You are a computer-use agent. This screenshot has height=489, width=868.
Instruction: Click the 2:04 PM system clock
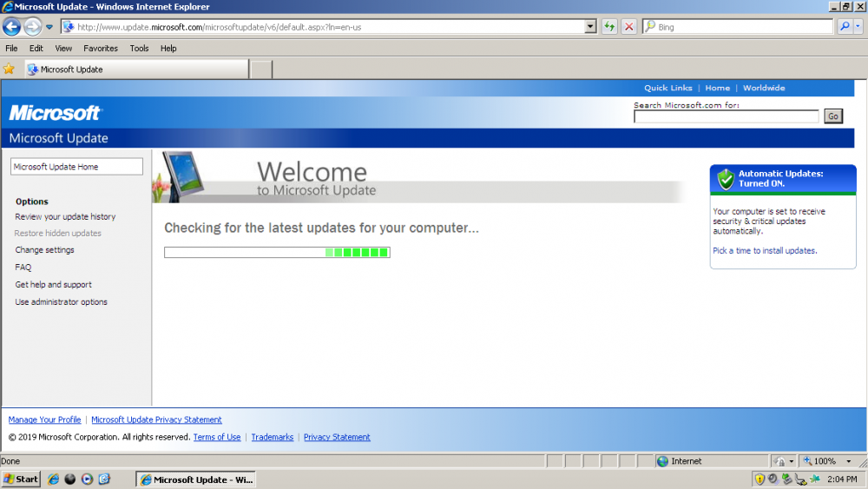coord(842,479)
